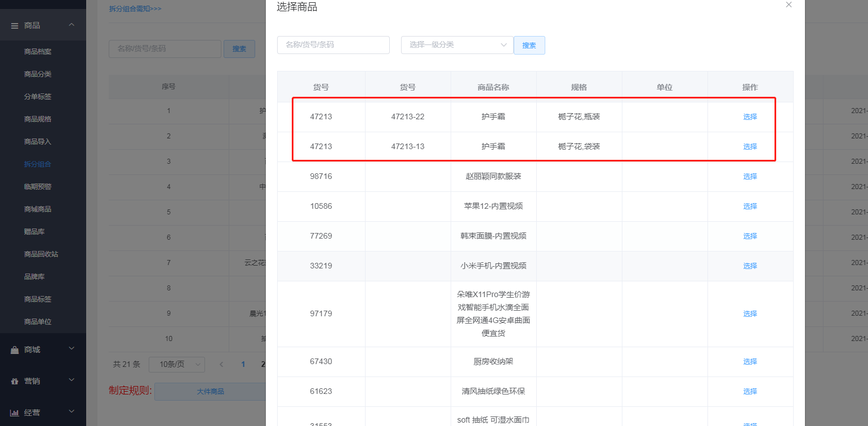The height and width of the screenshot is (426, 868).
Task: Click the 营销 gift icon in sidebar
Action: coord(15,381)
